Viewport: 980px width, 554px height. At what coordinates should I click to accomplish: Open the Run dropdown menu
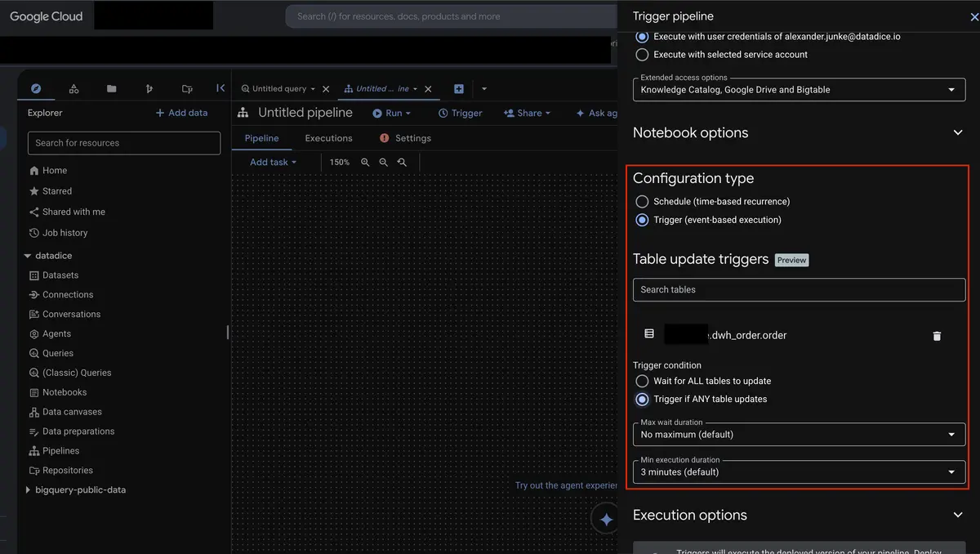pyautogui.click(x=392, y=113)
